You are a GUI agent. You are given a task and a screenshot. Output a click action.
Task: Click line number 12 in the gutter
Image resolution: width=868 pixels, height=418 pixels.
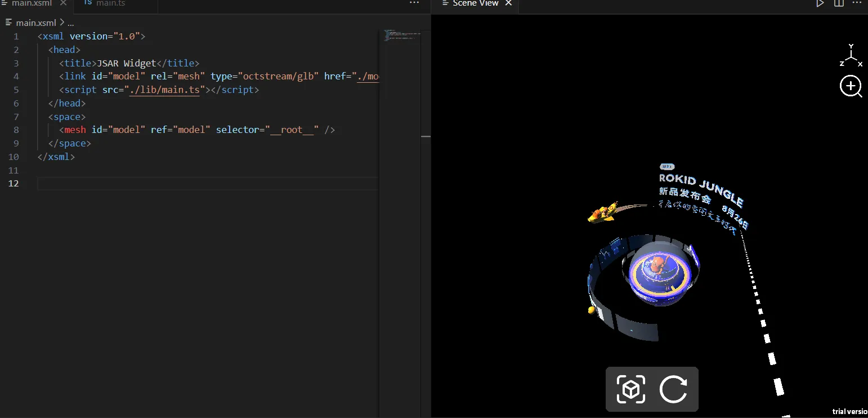click(13, 184)
